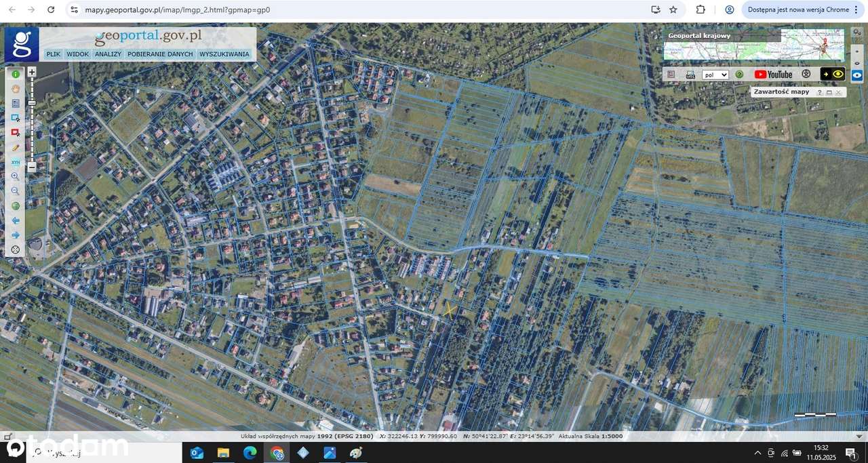Go to the previous map view arrow
Image resolution: width=868 pixels, height=463 pixels.
[x=16, y=220]
